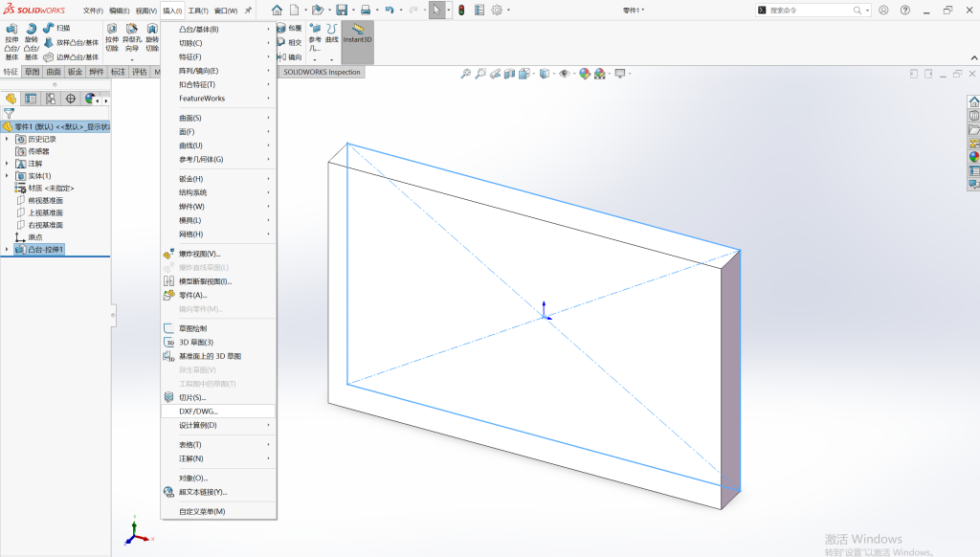Click the Select cursor tool
The width and height of the screenshot is (980, 557).
436,10
